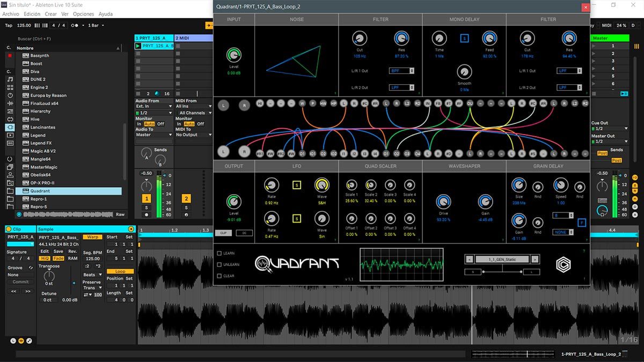The image size is (644, 362).
Task: Toggle the DC output button
Action: 244,233
